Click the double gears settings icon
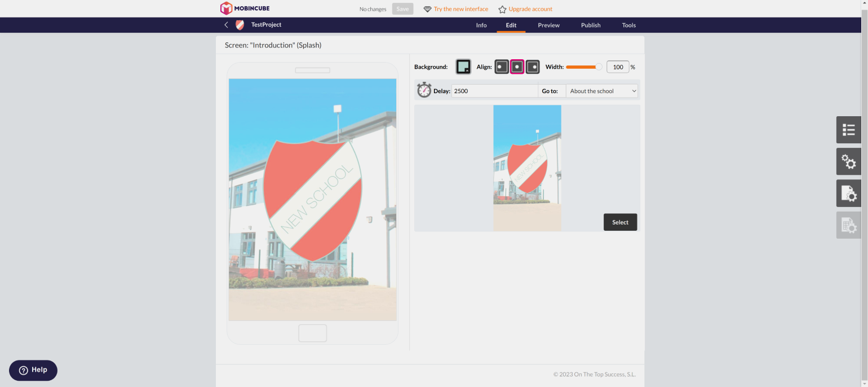 pyautogui.click(x=848, y=162)
